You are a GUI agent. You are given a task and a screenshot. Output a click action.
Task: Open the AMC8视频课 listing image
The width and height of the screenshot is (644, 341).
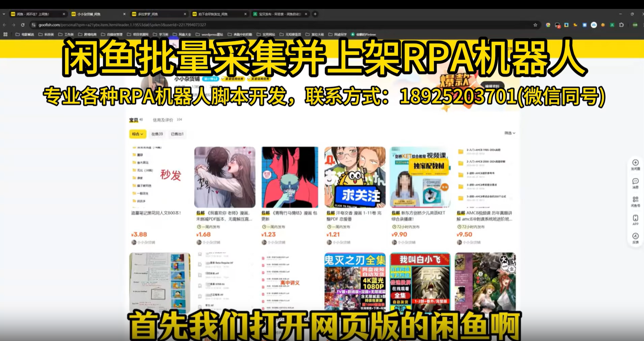tap(485, 177)
